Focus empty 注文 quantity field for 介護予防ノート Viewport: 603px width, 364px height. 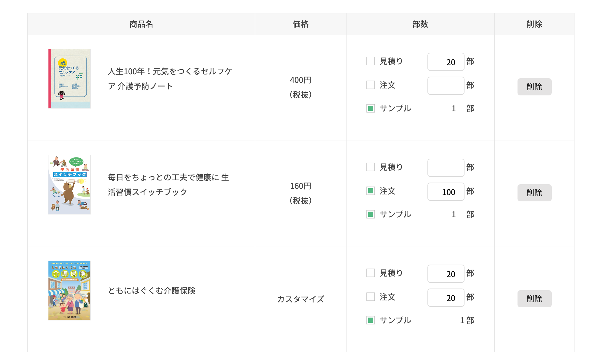(x=446, y=86)
